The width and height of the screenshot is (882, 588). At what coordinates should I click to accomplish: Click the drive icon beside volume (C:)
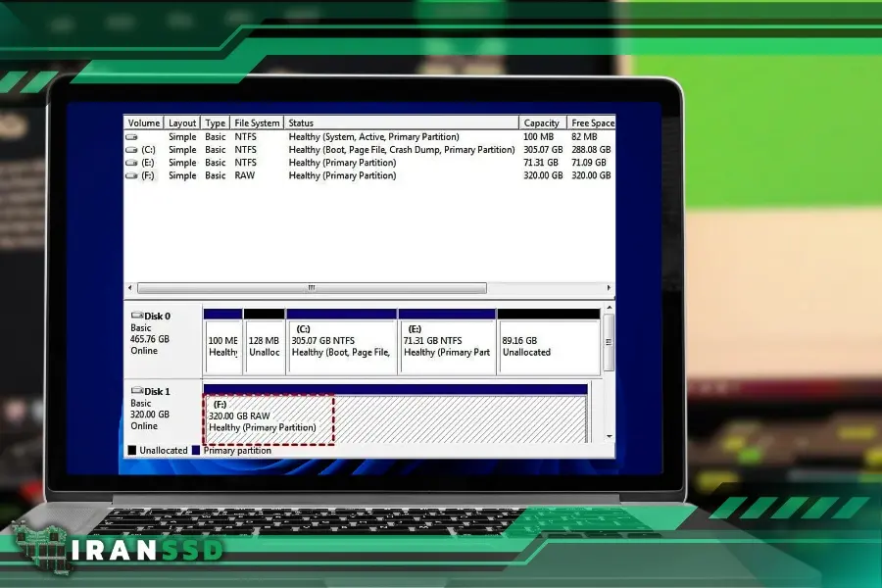[132, 149]
